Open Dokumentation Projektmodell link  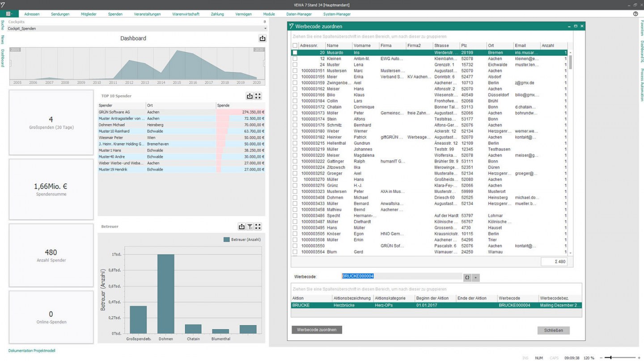(x=32, y=351)
